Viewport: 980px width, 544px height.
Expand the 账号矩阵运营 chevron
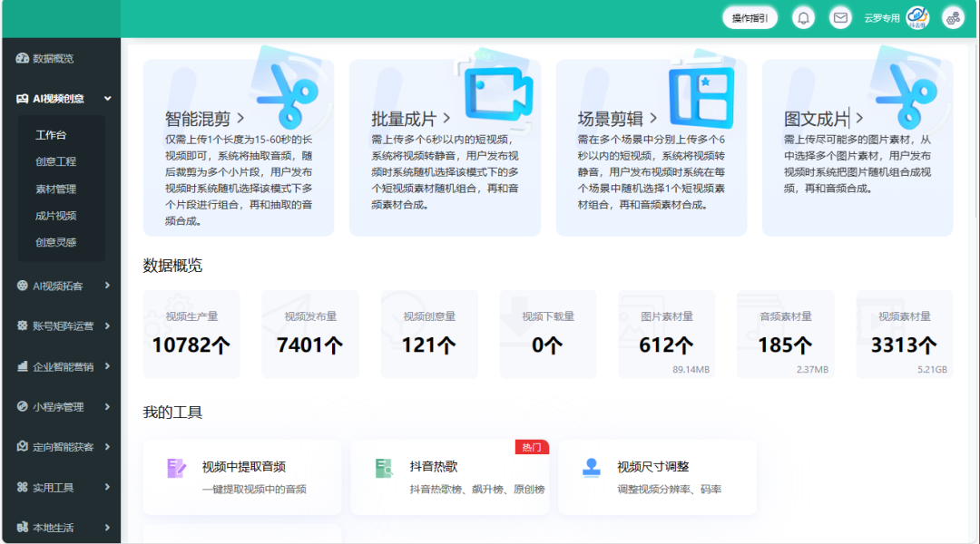(x=107, y=325)
